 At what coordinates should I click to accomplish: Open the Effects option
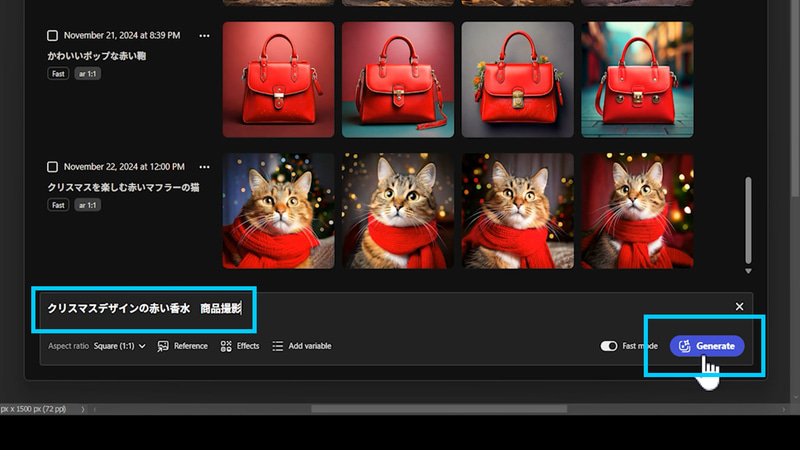click(x=240, y=346)
